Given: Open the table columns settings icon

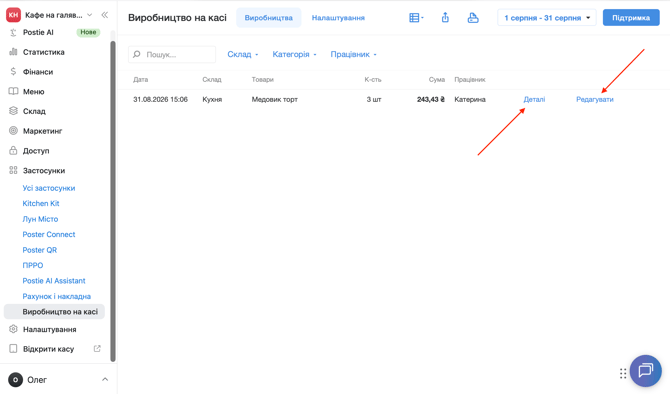Looking at the screenshot, I should pyautogui.click(x=416, y=18).
